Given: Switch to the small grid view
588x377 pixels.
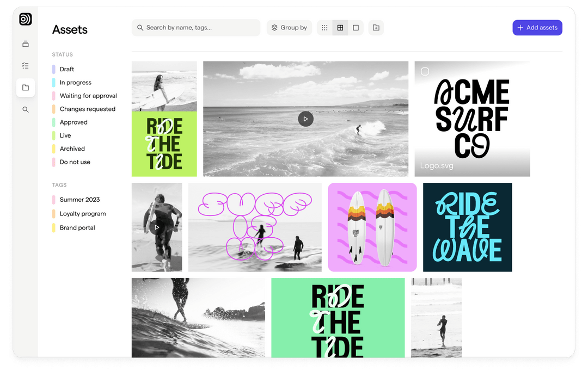Looking at the screenshot, I should point(324,27).
